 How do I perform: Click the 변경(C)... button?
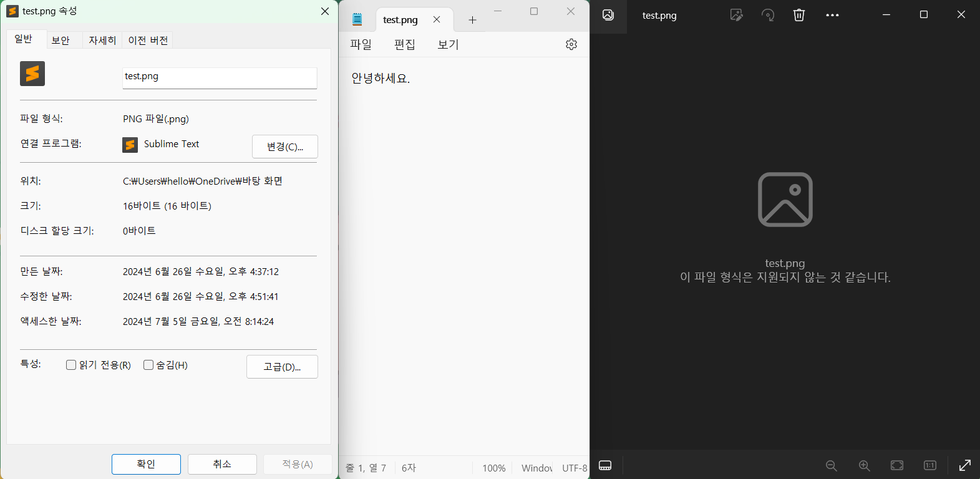point(285,147)
